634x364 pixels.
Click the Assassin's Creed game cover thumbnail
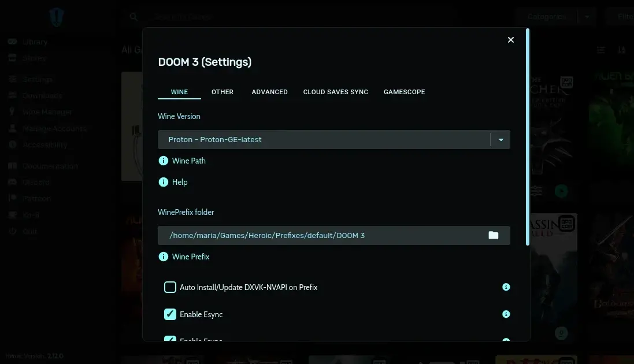point(554,267)
